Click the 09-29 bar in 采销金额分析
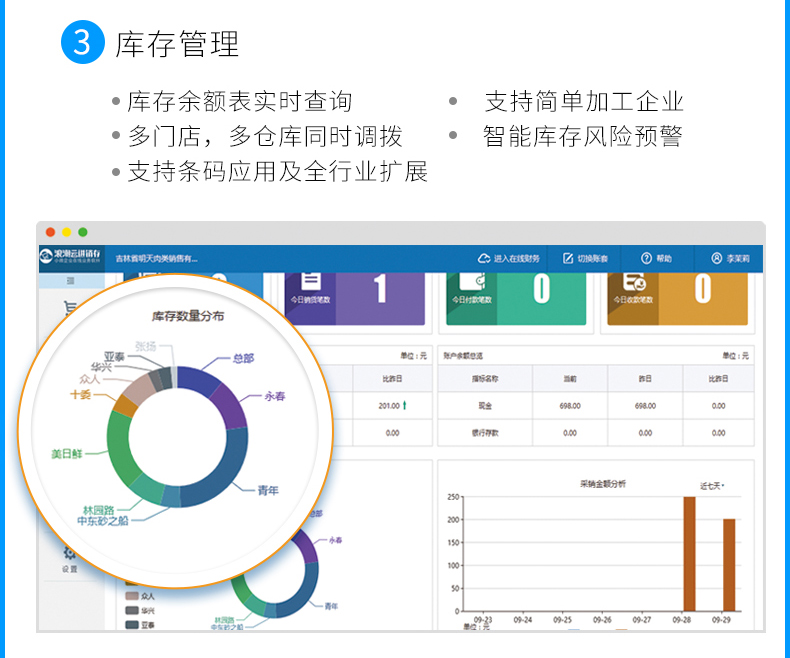 tap(729, 565)
